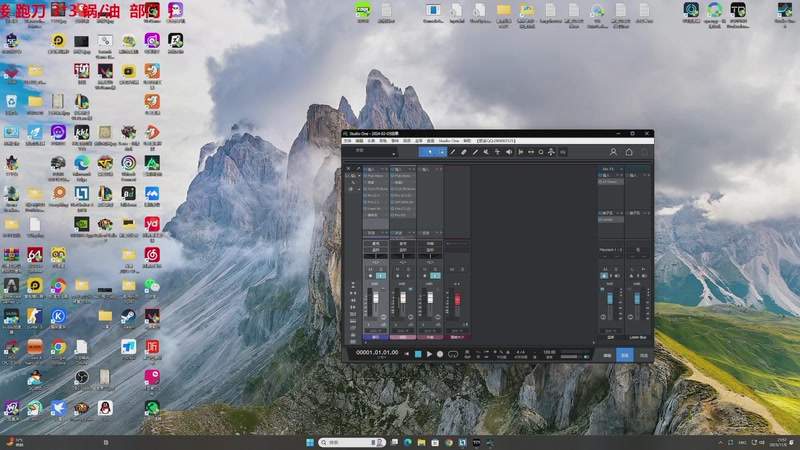This screenshot has width=800, height=450.
Task: Select the Arrow tool in toolbar
Action: [x=431, y=152]
